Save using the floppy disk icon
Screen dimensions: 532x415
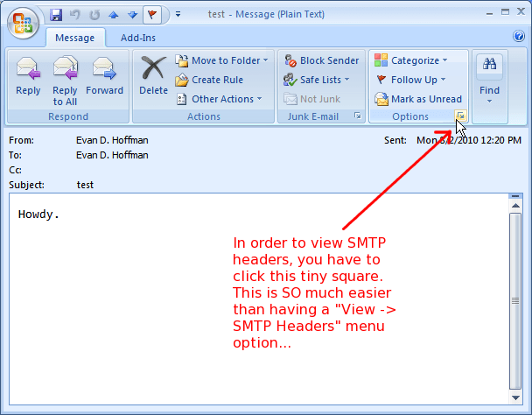[x=57, y=15]
